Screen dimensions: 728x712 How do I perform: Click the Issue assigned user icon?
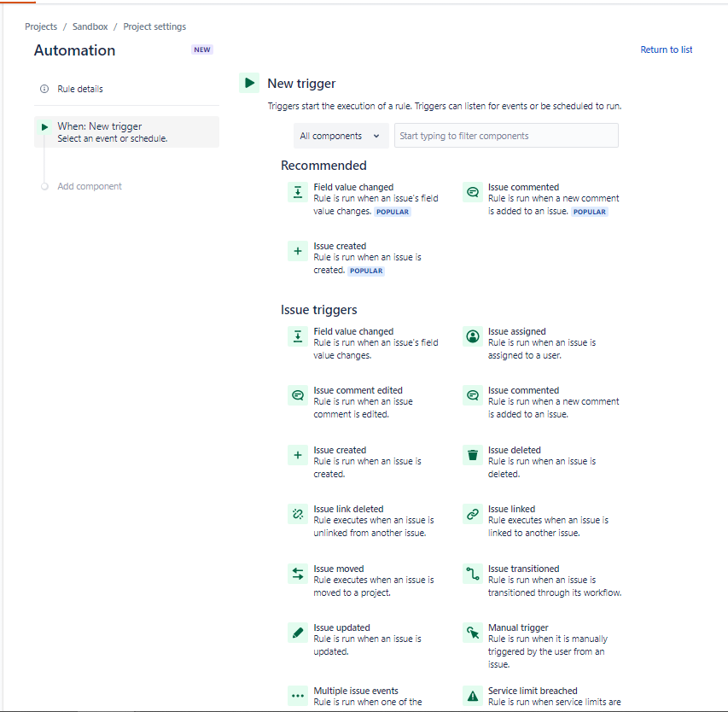(x=473, y=336)
